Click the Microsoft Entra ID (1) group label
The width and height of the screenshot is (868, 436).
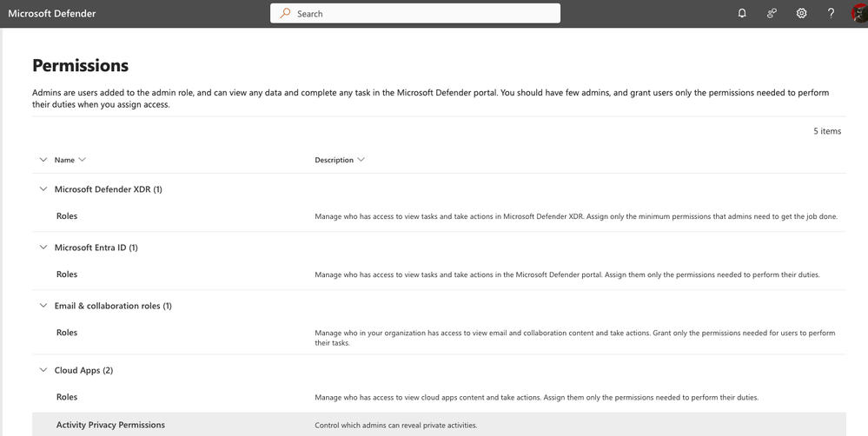point(96,248)
